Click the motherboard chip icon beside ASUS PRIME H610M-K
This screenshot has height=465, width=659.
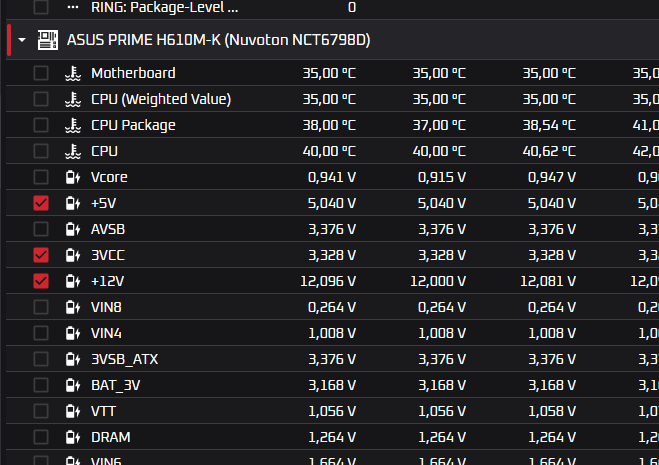coord(47,40)
